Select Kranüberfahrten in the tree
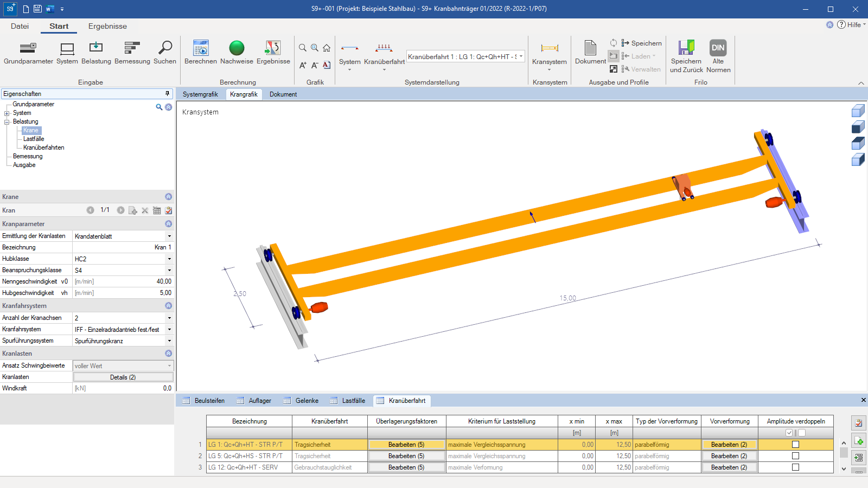This screenshot has height=488, width=868. (x=44, y=147)
